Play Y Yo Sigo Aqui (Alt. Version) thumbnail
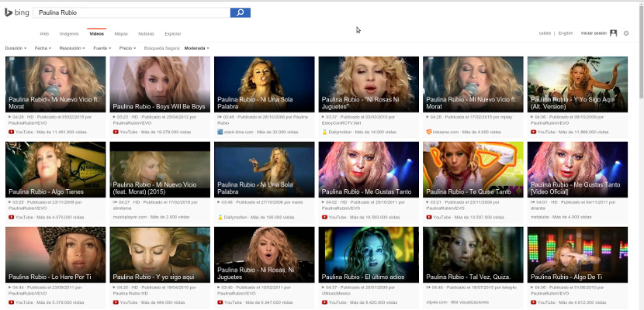644x310 pixels. point(577,84)
